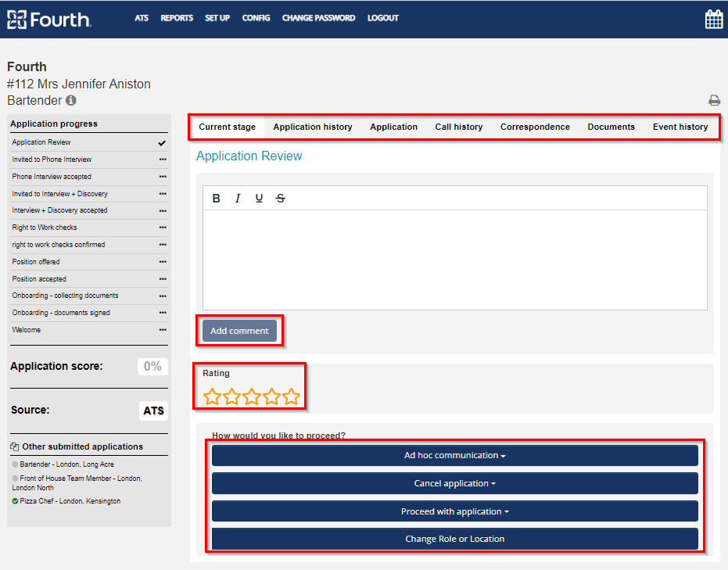
Task: Click ellipsis for Invited to Interview + Discovery
Action: pos(163,194)
